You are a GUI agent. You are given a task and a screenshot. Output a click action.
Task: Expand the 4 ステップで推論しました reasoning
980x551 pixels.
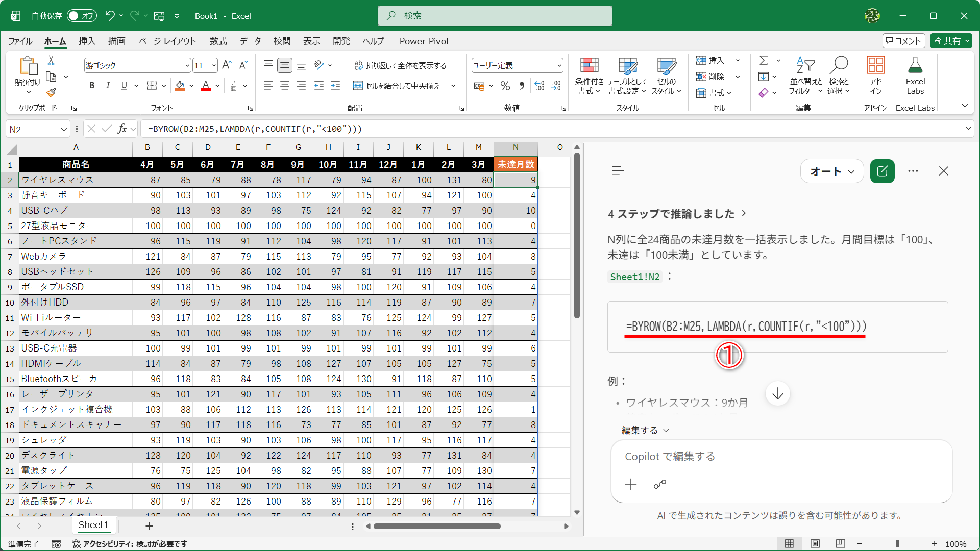pos(677,214)
